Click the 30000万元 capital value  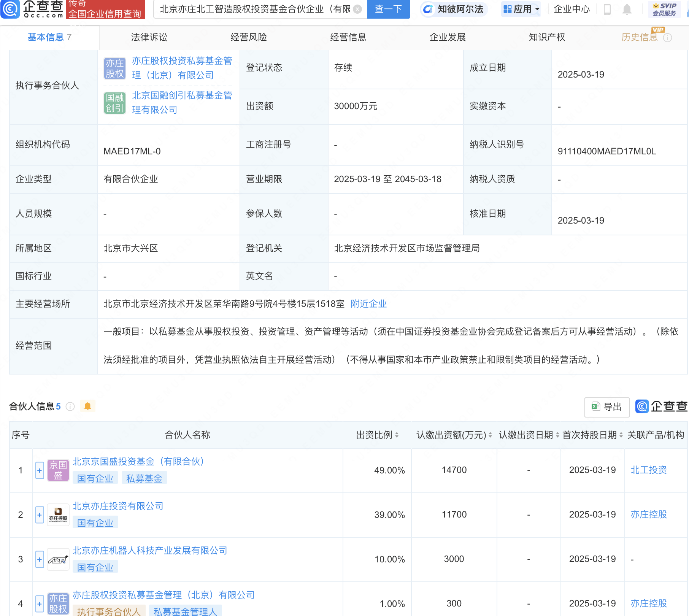click(x=356, y=106)
